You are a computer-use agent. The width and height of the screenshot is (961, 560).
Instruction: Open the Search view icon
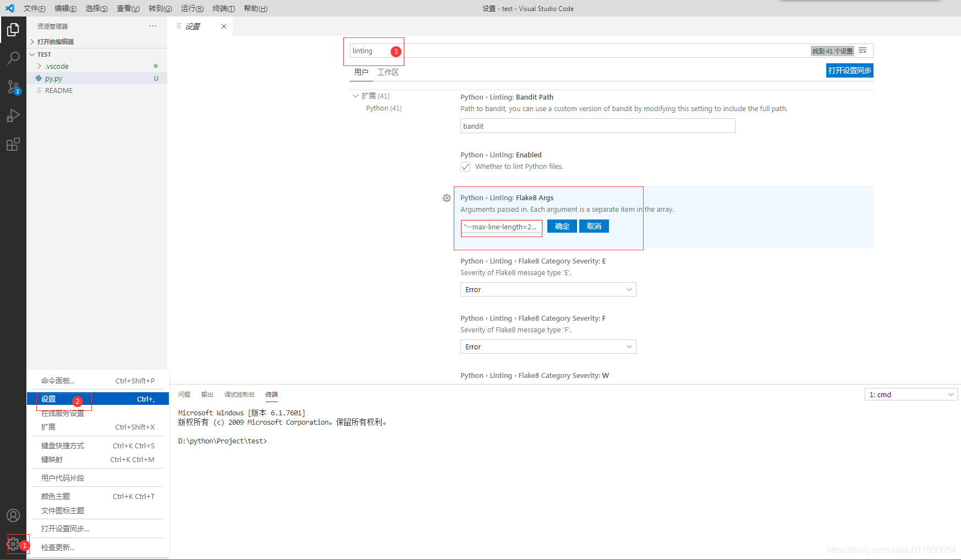coord(13,58)
